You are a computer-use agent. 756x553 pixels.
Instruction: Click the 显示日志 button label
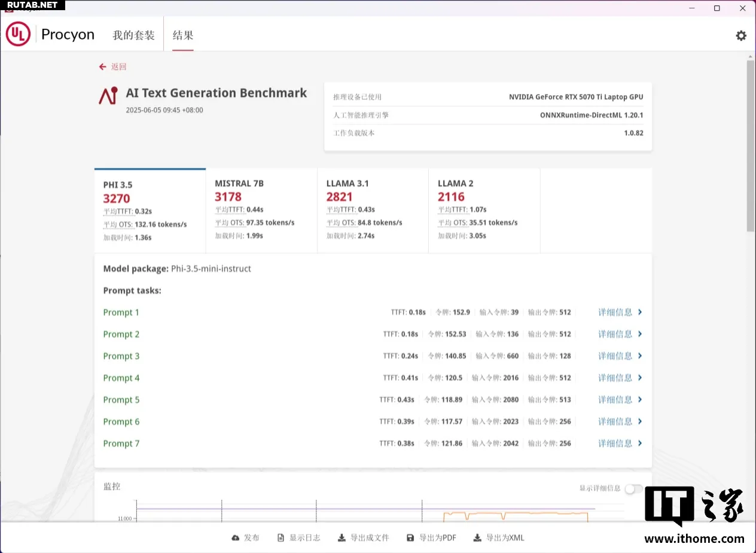tap(305, 538)
